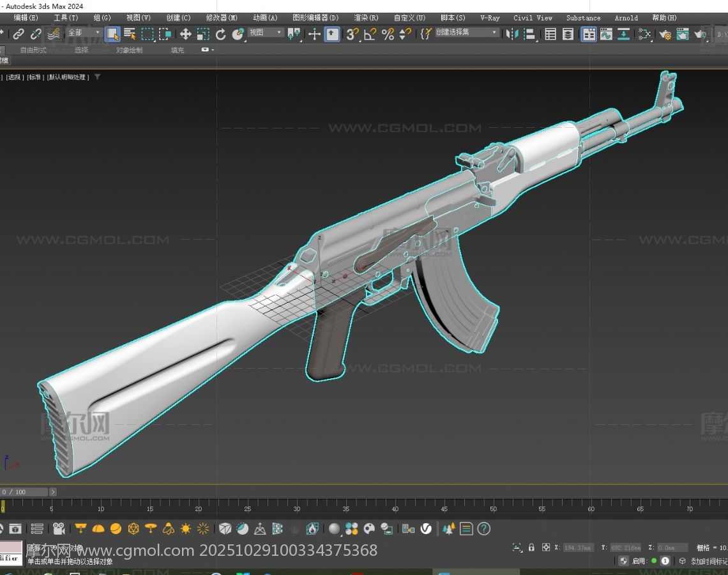The image size is (728, 575).
Task: Open the Curve Editor icon
Action: tap(606, 34)
